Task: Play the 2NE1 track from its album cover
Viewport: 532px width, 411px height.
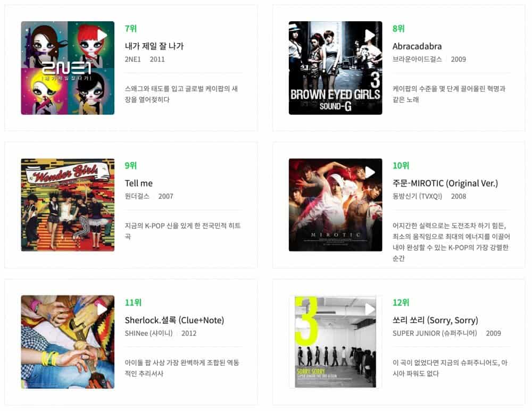Action: 102,35
